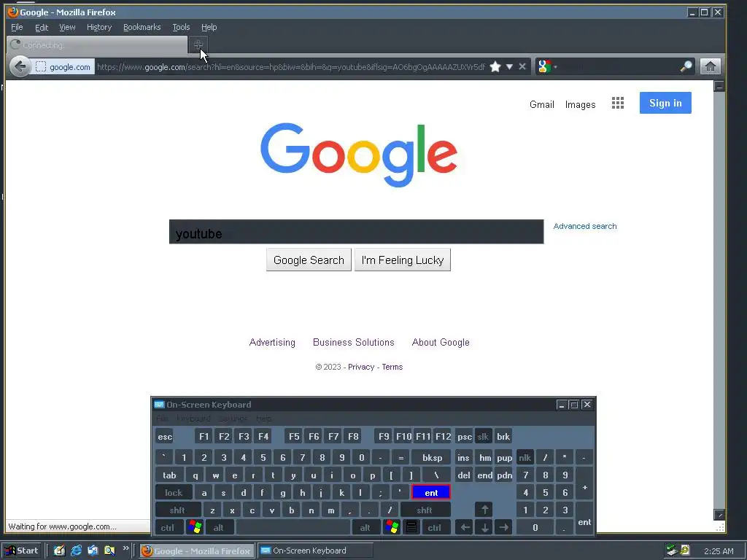Open the Bookmarks menu
The height and width of the screenshot is (560, 747).
(142, 27)
